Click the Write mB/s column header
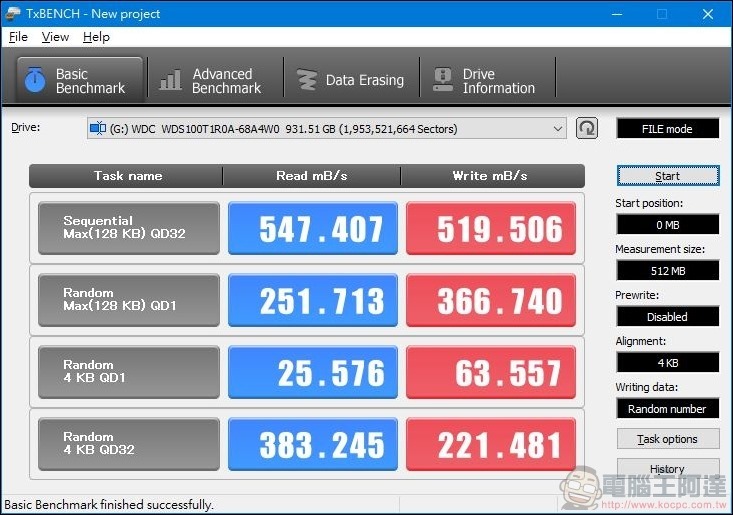This screenshot has height=515, width=733. click(x=492, y=176)
